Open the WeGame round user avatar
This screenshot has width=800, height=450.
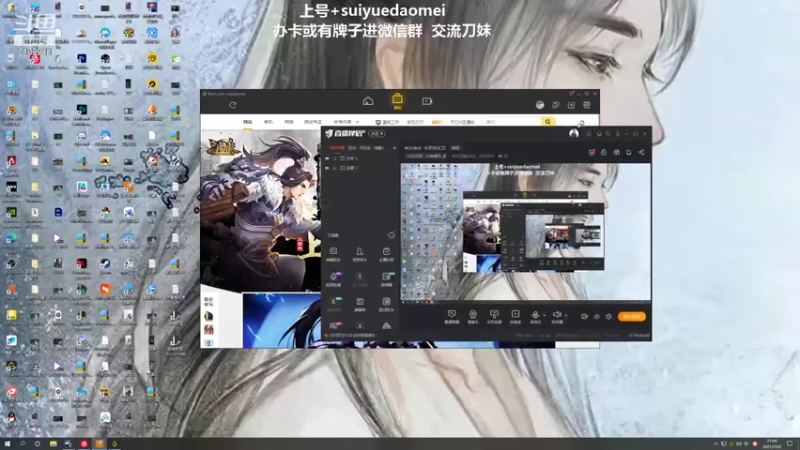pyautogui.click(x=540, y=105)
